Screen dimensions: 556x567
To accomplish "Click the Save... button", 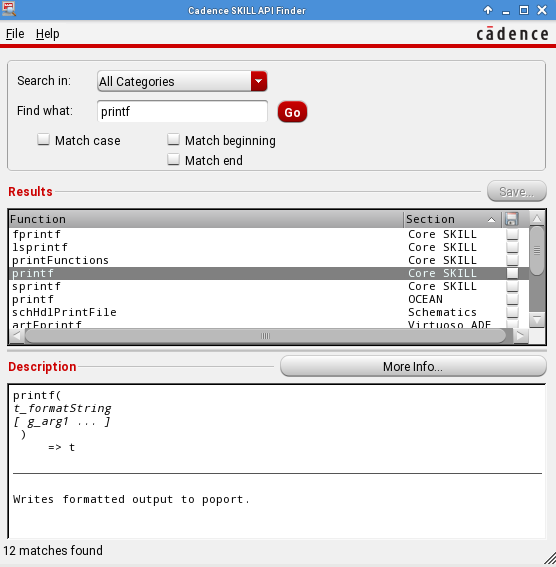I will tap(517, 191).
